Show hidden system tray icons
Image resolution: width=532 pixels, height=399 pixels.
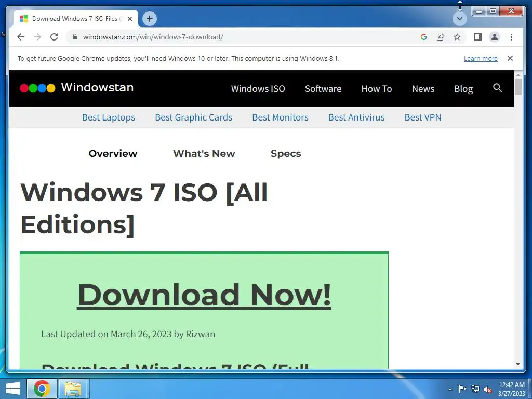tap(450, 389)
